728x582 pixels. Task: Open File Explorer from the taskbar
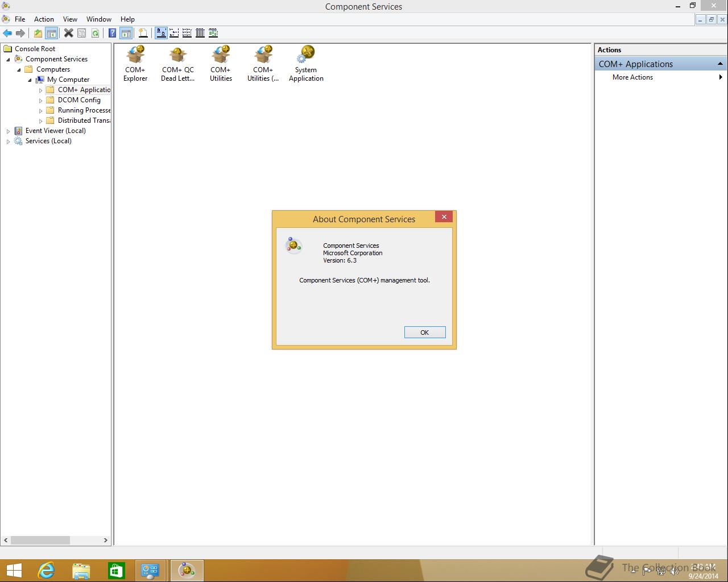click(81, 570)
